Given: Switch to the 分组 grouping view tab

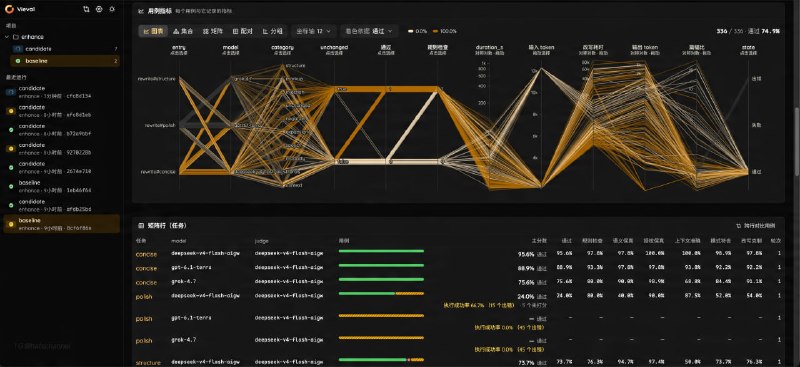Looking at the screenshot, I should coord(272,31).
